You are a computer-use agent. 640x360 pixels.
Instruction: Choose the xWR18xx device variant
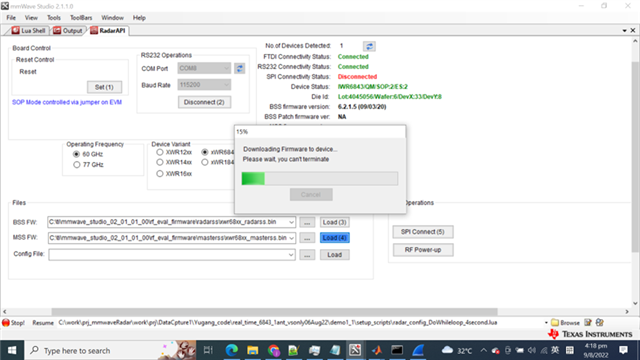(205, 162)
